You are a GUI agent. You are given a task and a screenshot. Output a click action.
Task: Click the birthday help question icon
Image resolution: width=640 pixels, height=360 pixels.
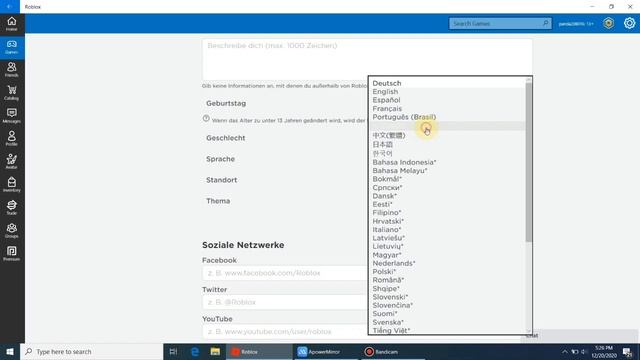pos(206,119)
